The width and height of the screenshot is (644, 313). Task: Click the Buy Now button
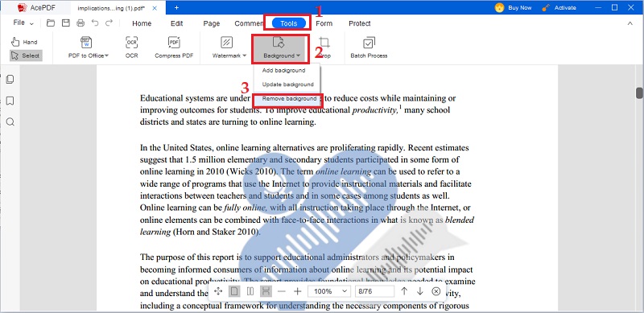pyautogui.click(x=513, y=7)
